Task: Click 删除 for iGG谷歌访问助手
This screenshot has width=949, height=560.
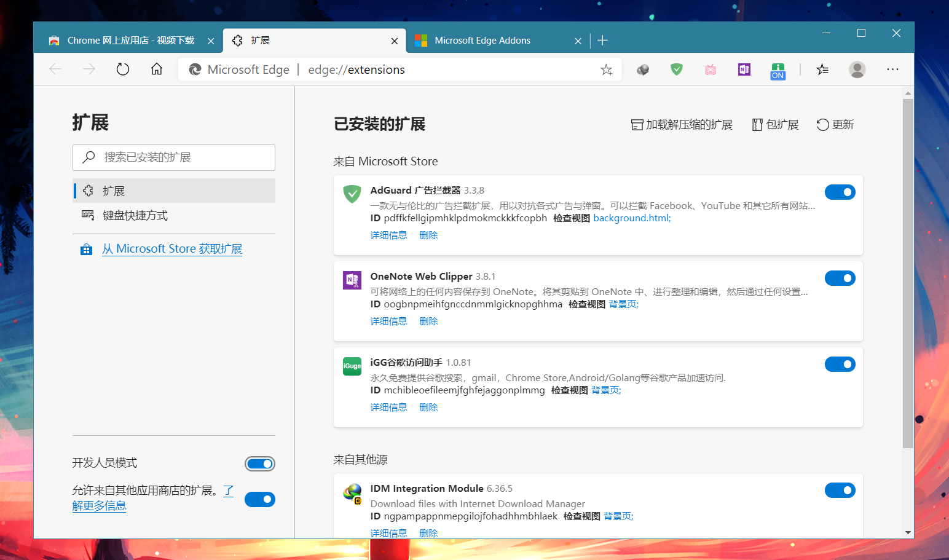Action: point(428,408)
